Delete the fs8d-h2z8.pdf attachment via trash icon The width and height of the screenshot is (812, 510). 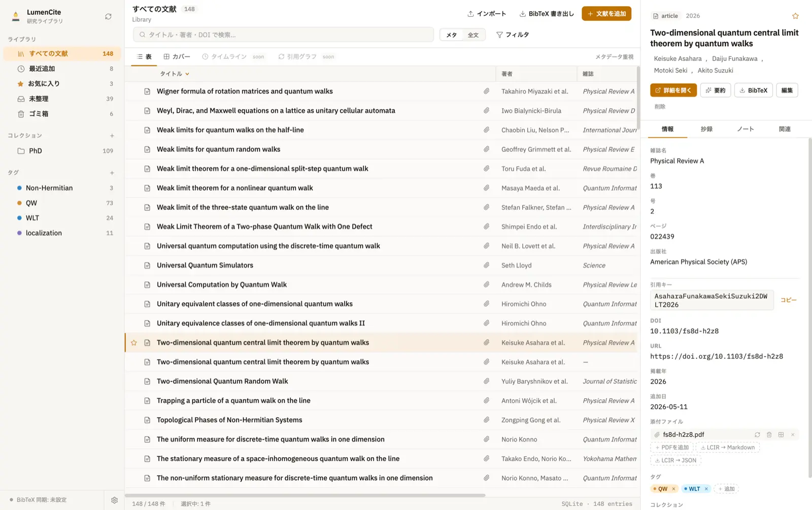tap(769, 435)
